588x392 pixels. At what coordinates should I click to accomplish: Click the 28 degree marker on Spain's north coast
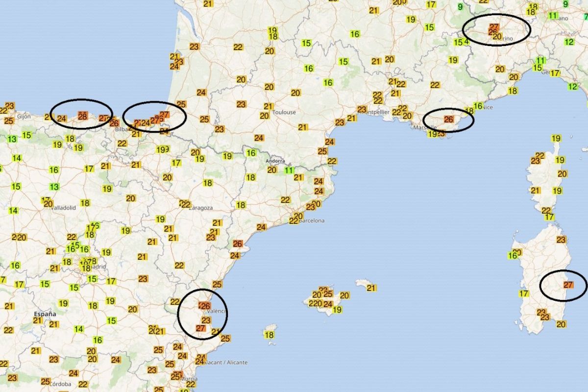click(82, 116)
